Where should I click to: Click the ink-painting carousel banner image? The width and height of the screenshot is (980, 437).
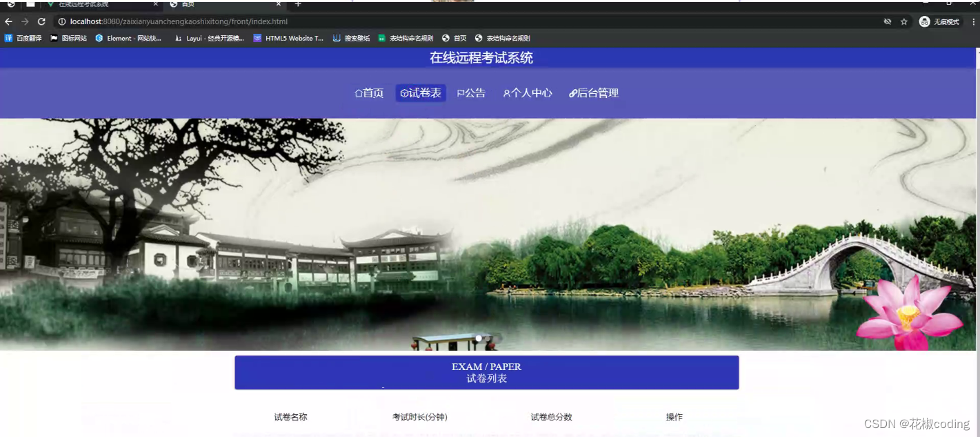click(488, 235)
